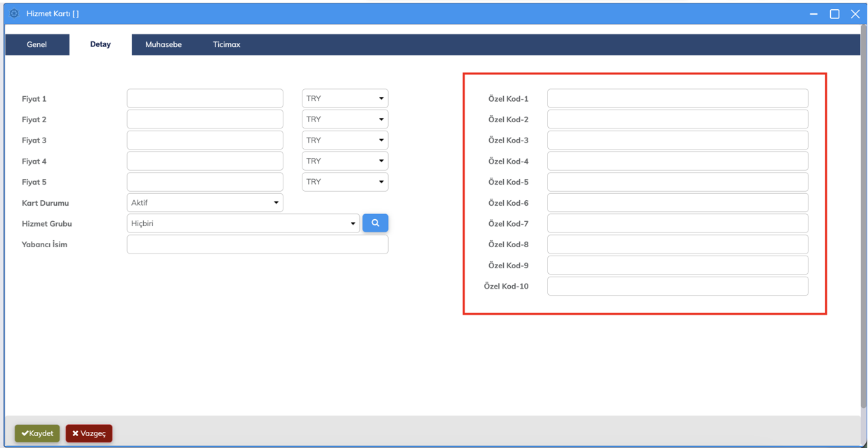
Task: Open the Kart Durumu dropdown showing Aktif
Action: (205, 203)
